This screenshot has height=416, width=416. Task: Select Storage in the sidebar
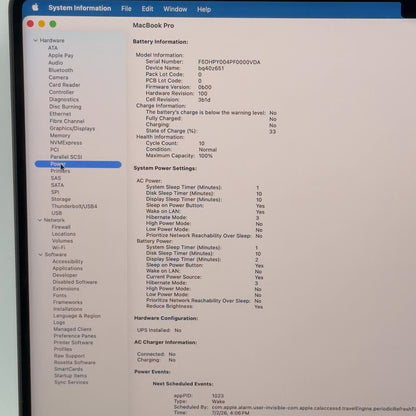(x=61, y=199)
